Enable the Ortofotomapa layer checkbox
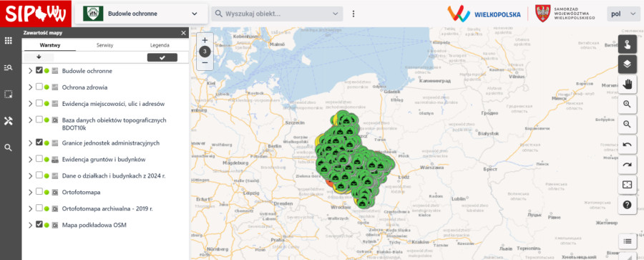 click(x=39, y=191)
